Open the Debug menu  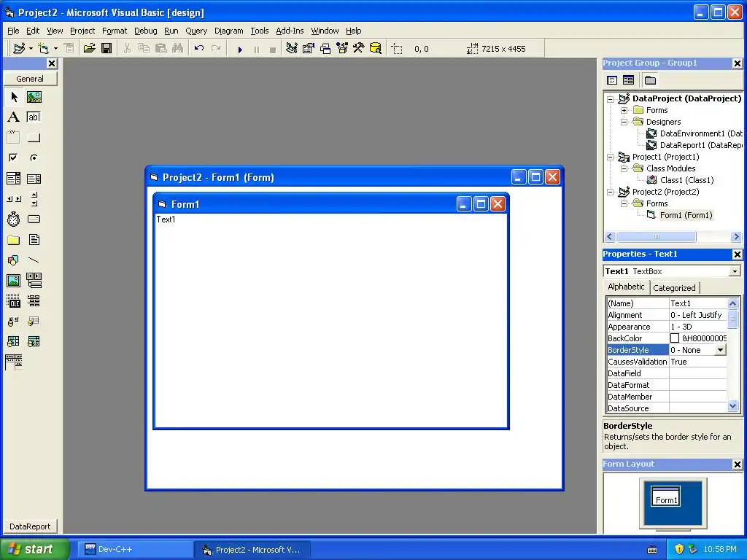click(145, 31)
